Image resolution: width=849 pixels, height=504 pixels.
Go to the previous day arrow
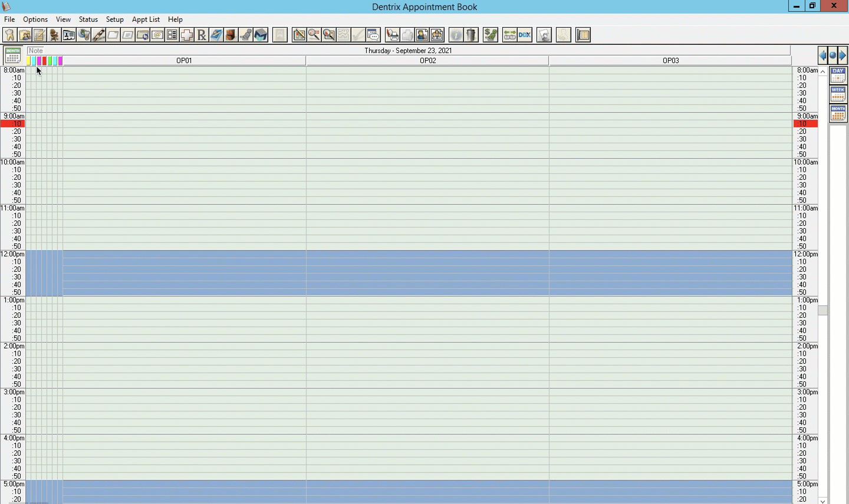coord(823,55)
